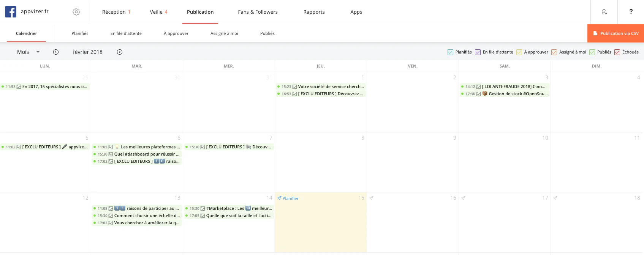Open the Veille tab
644x255 pixels.
click(158, 12)
